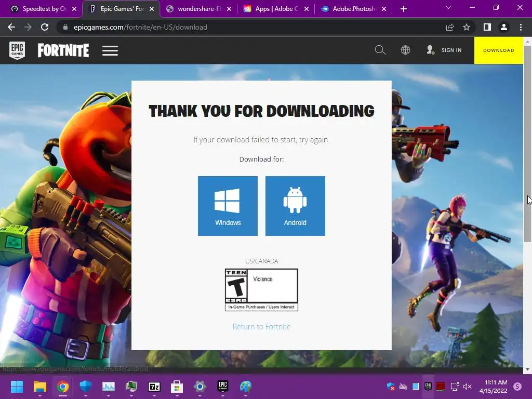Open the clock and date flyout
Image resolution: width=532 pixels, height=399 pixels.
494,387
